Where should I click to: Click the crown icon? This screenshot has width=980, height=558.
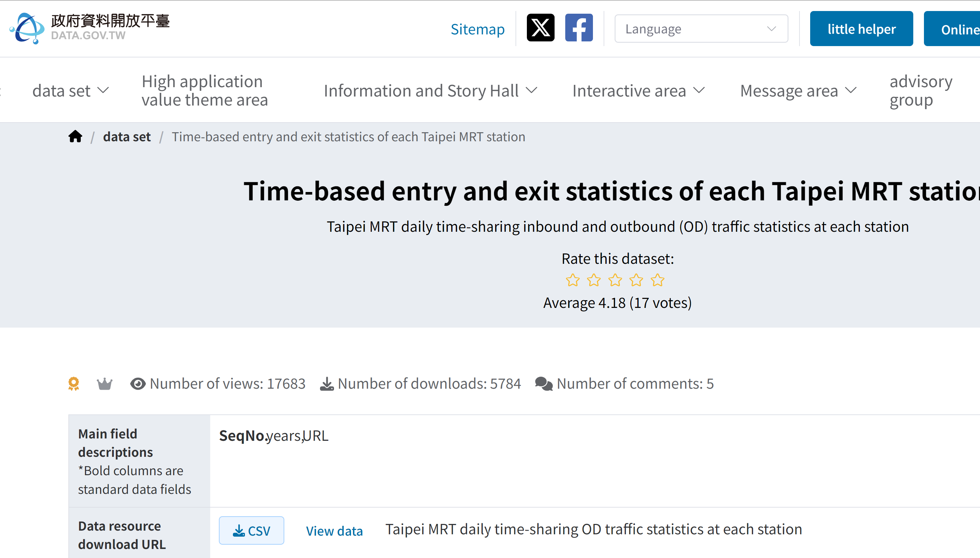coord(104,384)
